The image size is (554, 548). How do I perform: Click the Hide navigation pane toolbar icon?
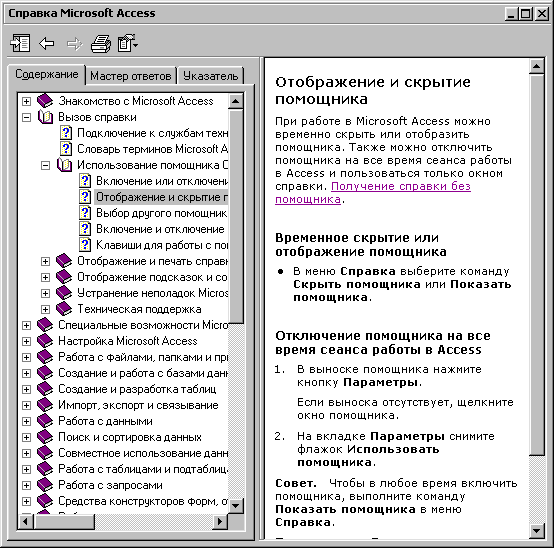[x=20, y=43]
